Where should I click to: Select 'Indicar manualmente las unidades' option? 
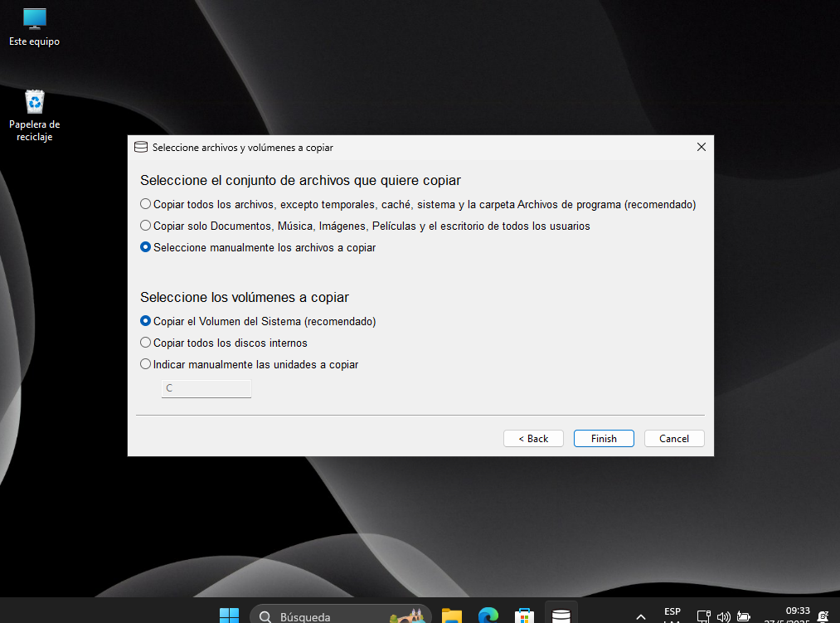pyautogui.click(x=146, y=364)
